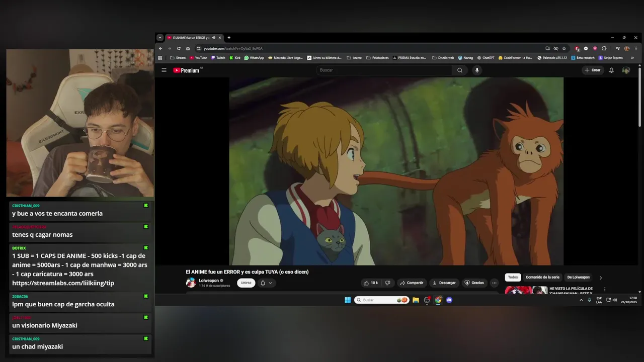
Task: Go back with browser back arrow
Action: [x=160, y=48]
